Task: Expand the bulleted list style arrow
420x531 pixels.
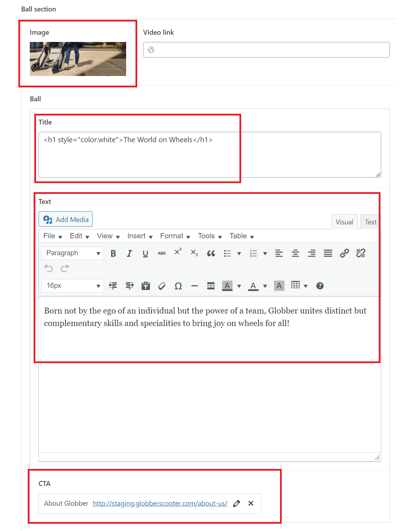Action: coord(239,254)
